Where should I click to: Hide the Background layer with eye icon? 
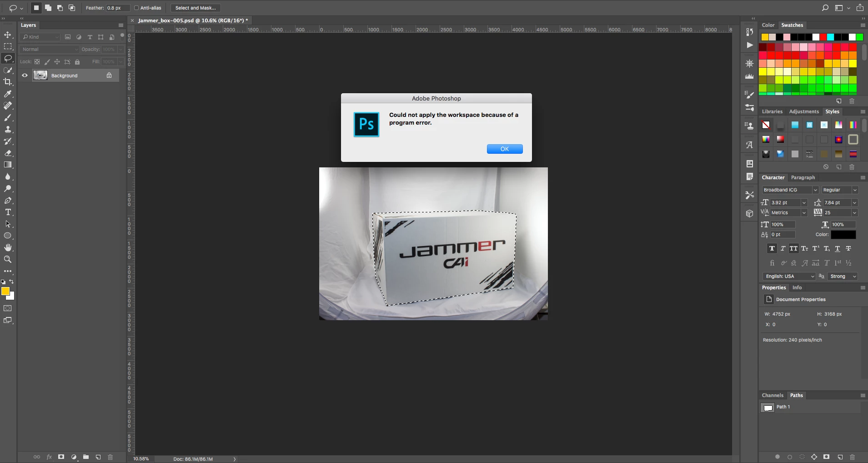(x=25, y=75)
